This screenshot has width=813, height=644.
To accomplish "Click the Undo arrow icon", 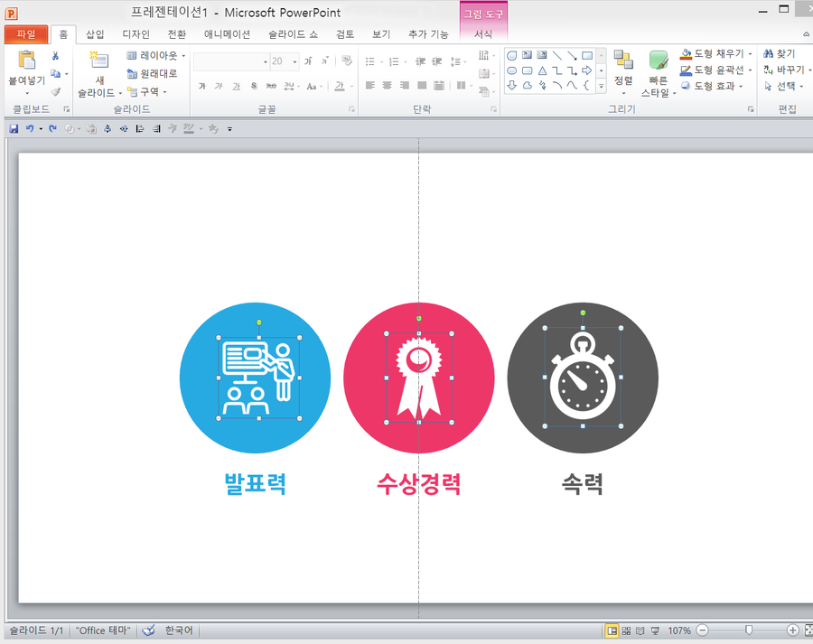I will click(x=30, y=129).
